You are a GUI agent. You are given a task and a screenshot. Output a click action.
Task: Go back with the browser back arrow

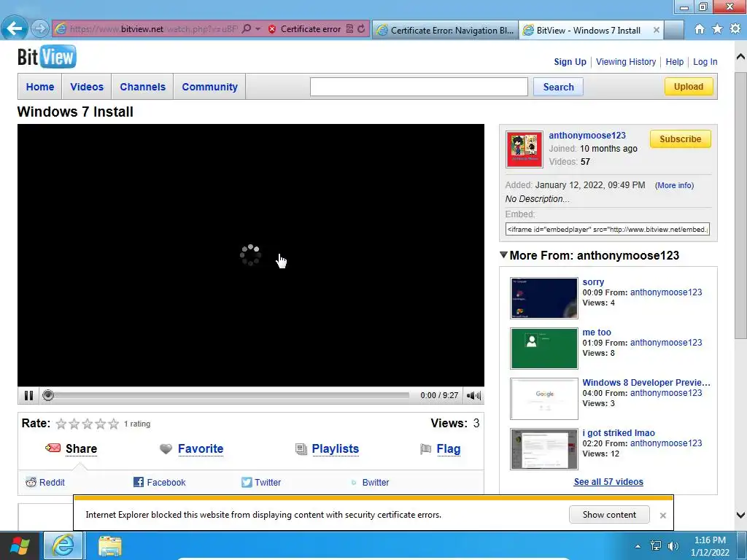[15, 28]
